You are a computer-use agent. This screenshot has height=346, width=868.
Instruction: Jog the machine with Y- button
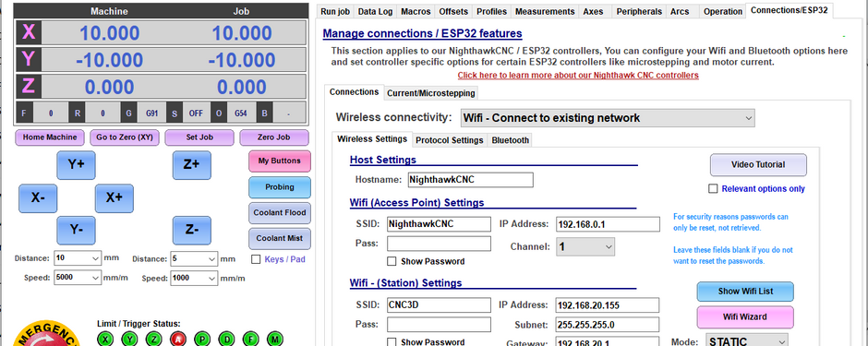pos(76,230)
